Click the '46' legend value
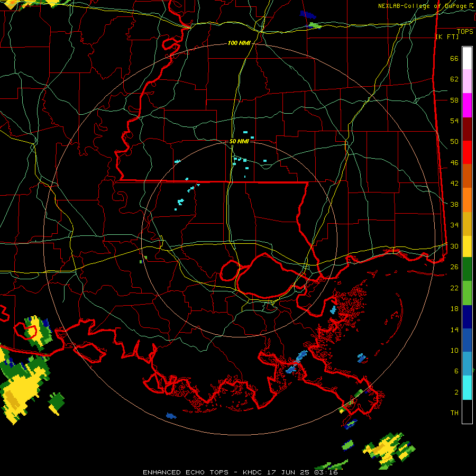476x476 pixels. pyautogui.click(x=454, y=163)
